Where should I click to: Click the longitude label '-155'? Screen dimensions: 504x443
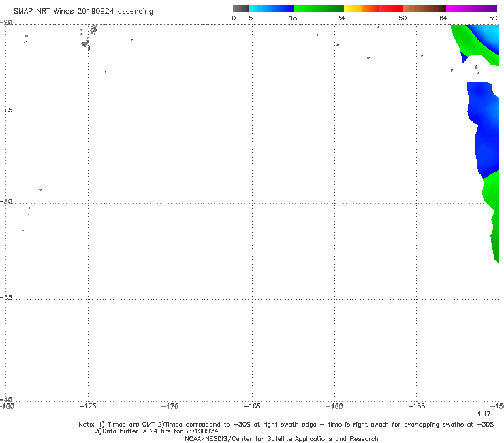click(417, 406)
